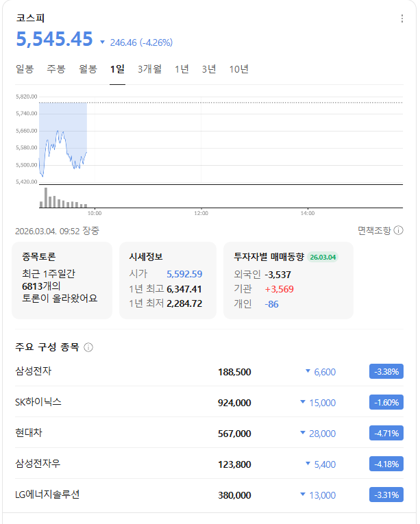Click the 1년 최고 6,347.41 value
The image size is (420, 524).
[184, 289]
